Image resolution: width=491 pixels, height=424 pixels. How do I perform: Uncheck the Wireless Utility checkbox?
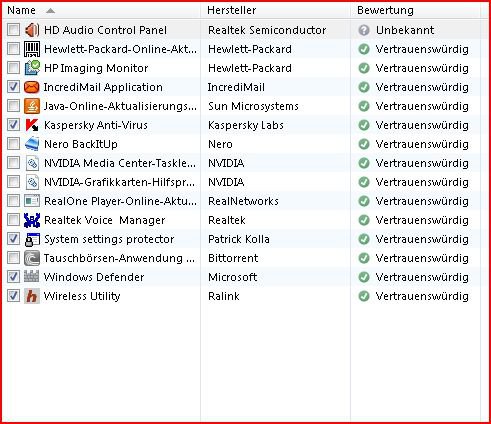pyautogui.click(x=13, y=296)
